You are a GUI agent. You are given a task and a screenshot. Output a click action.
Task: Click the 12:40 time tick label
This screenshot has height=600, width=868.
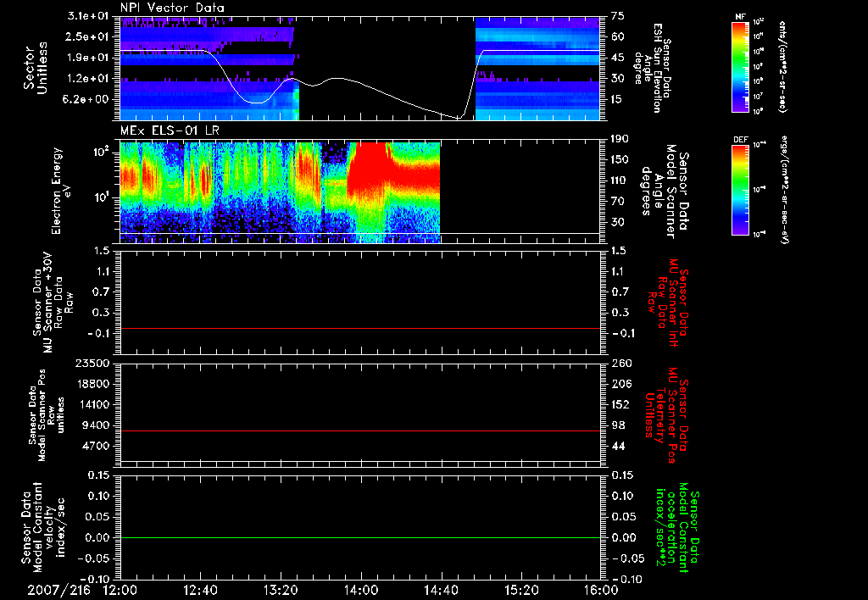[200, 591]
